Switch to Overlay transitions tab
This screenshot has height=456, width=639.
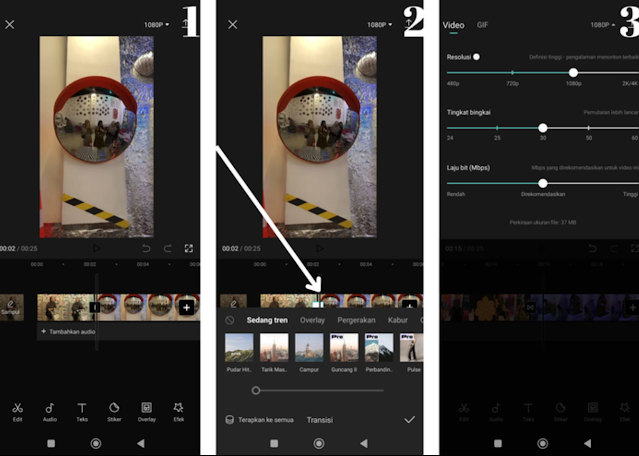click(312, 320)
